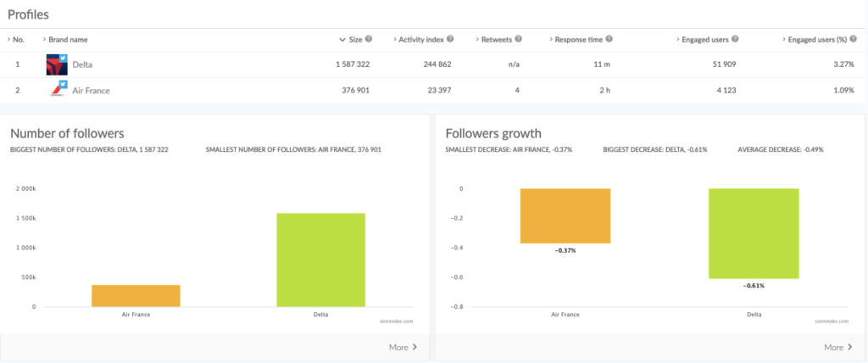Click the green Delta bar in growth chart
This screenshot has width=868, height=363.
[x=754, y=233]
